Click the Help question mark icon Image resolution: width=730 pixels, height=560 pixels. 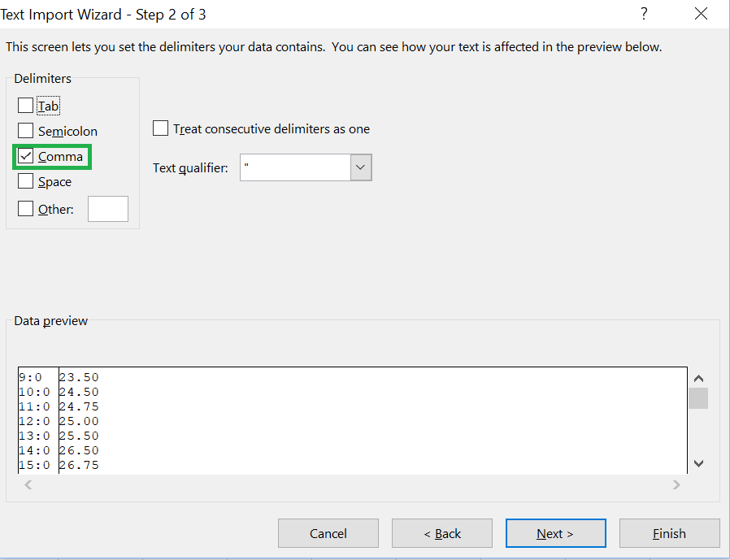(643, 13)
